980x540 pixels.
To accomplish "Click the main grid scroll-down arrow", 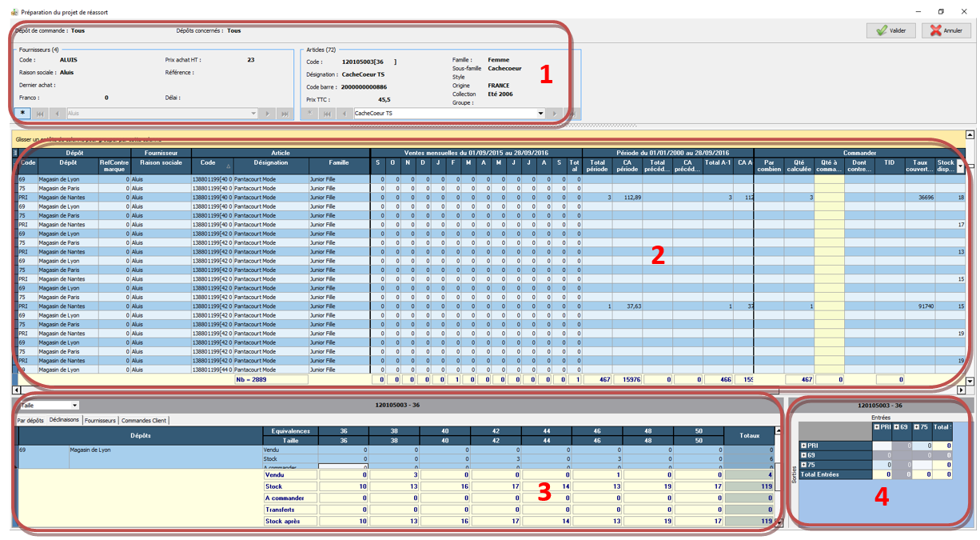I will tap(970, 382).
